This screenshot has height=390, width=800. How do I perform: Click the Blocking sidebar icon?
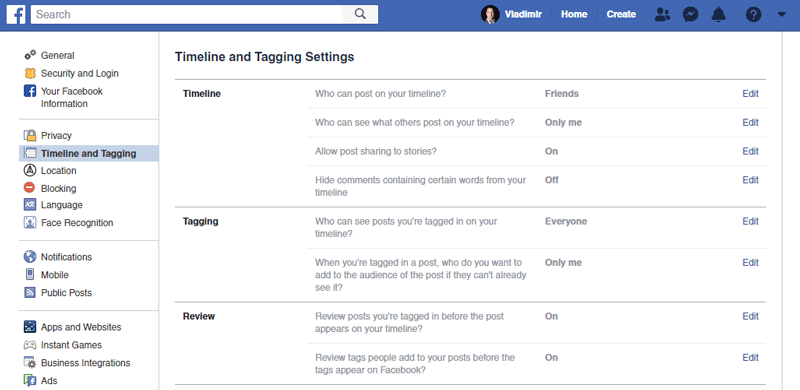[30, 188]
